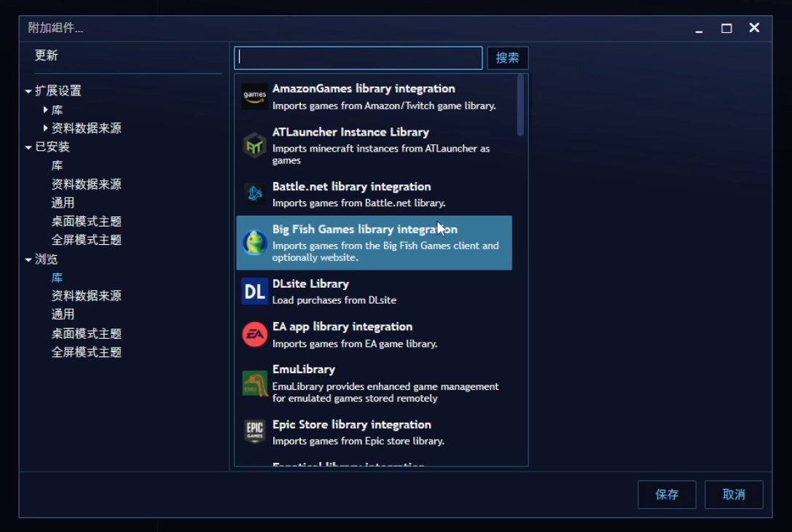Click 'Imports games from Battle.net library.' text
This screenshot has width=792, height=532.
(x=359, y=203)
